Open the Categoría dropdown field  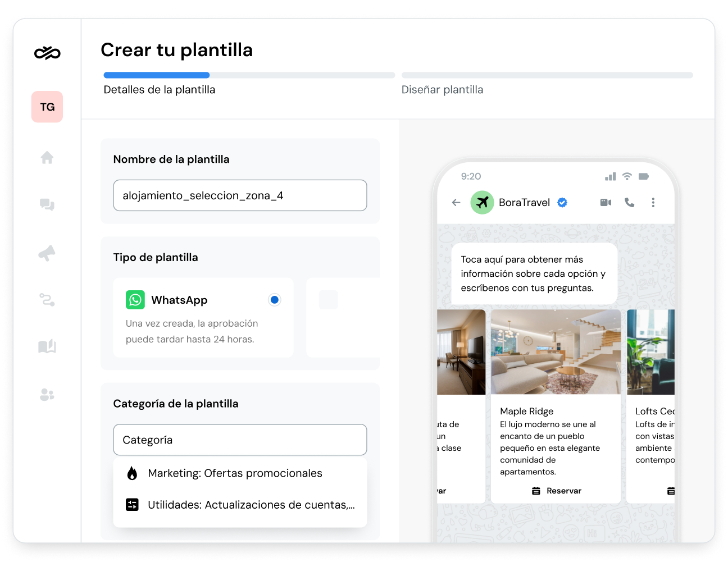click(x=240, y=440)
